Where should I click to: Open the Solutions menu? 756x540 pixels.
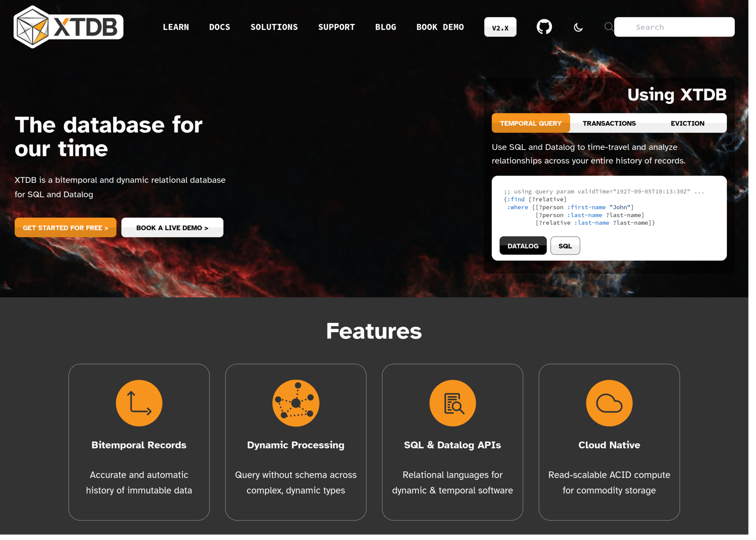(274, 27)
